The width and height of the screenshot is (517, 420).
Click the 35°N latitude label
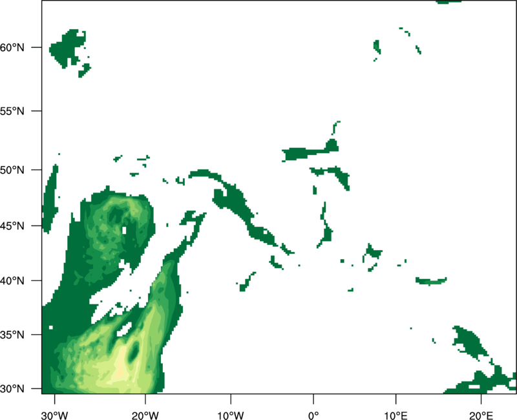(x=12, y=335)
